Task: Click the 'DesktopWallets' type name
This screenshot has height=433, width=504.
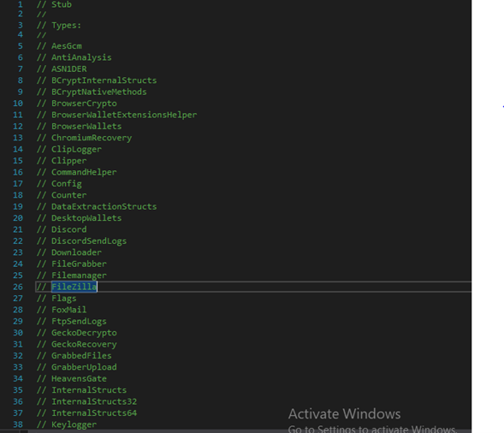Action: click(x=86, y=218)
